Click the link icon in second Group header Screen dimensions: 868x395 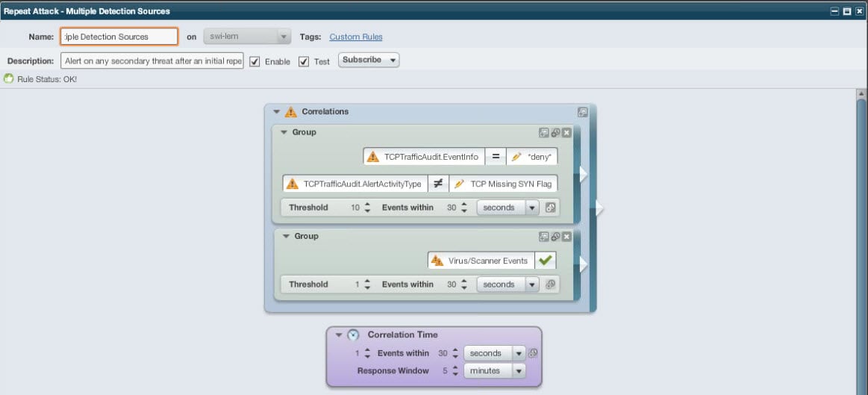556,237
